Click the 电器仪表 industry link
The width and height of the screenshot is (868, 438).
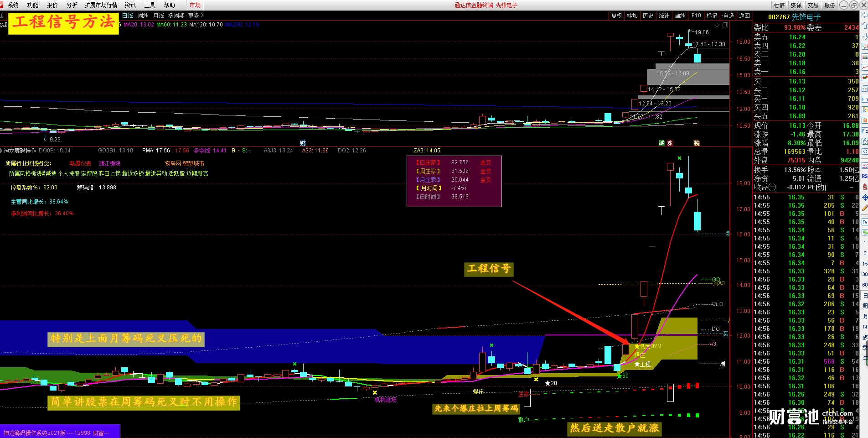80,163
